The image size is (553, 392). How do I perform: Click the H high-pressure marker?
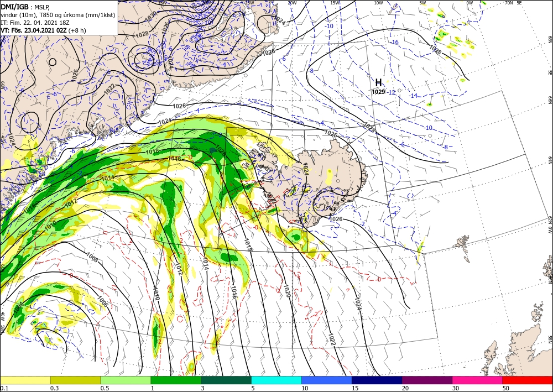pos(378,83)
